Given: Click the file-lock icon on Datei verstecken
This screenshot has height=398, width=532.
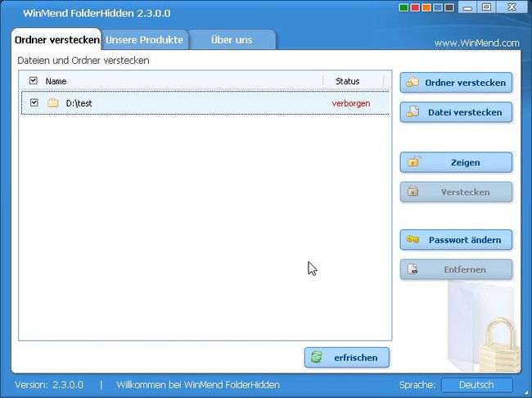Looking at the screenshot, I should point(413,111).
